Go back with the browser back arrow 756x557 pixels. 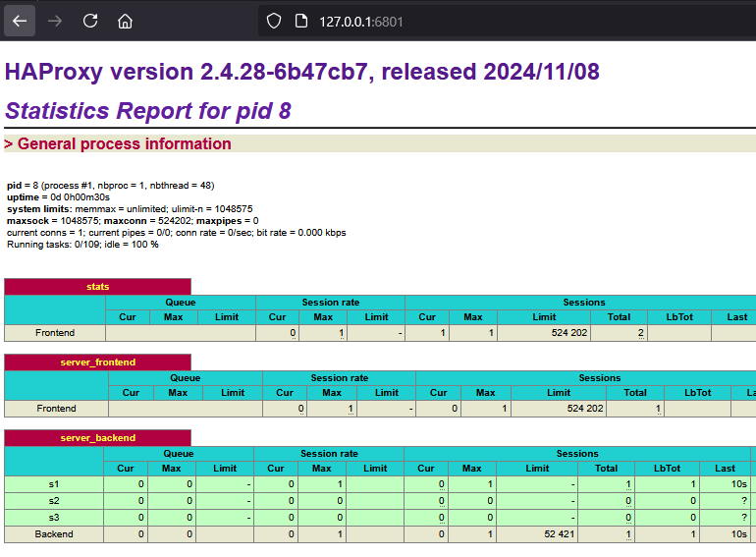(x=20, y=22)
